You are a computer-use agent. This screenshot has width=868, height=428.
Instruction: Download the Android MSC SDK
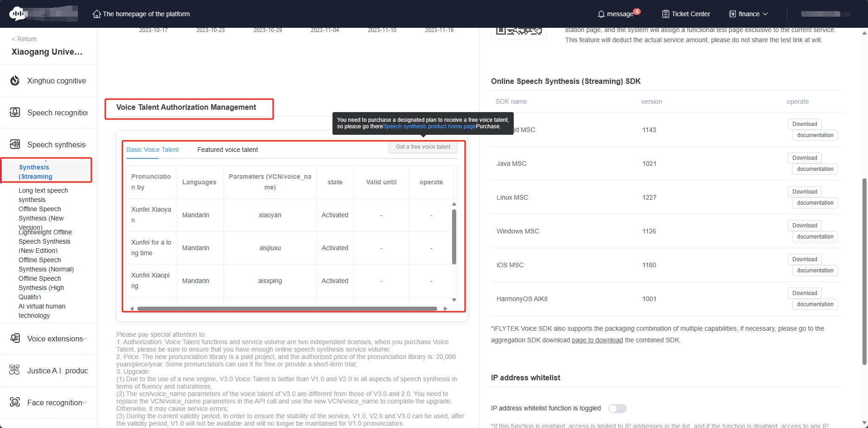[x=804, y=124]
